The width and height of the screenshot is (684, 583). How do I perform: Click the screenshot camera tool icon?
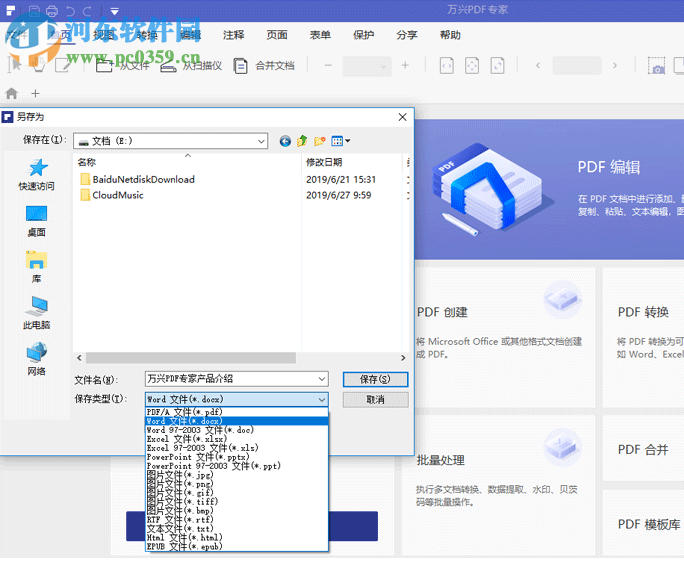[x=656, y=66]
